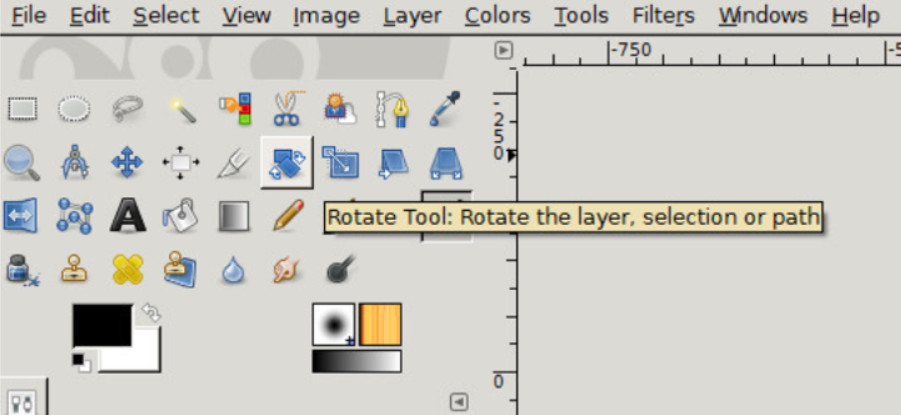This screenshot has height=415, width=901.
Task: Activate the Text tool
Action: [128, 216]
